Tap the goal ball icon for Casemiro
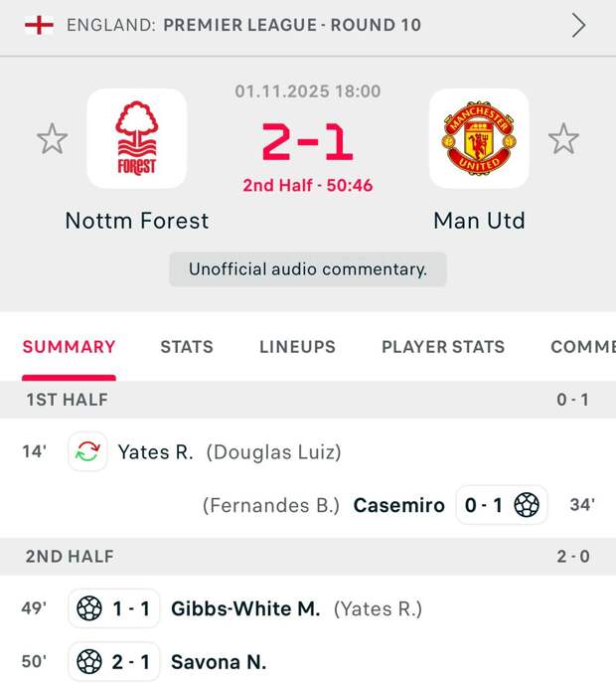 (x=527, y=505)
